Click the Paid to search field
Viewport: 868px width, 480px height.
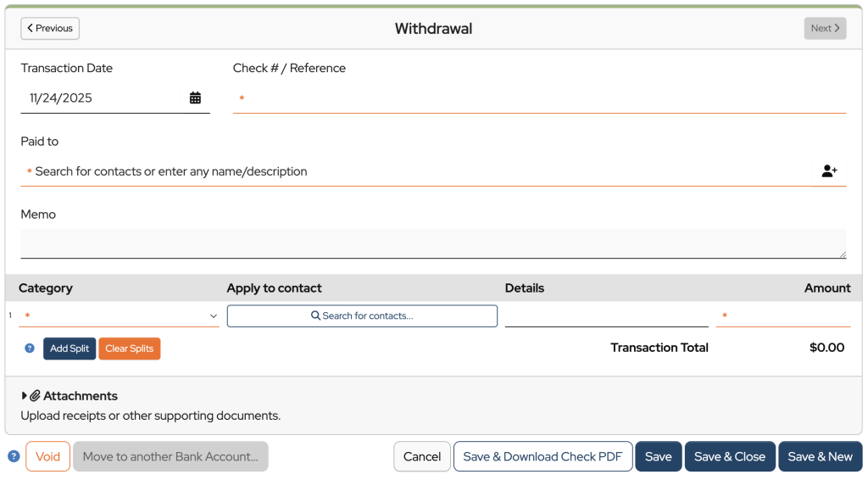point(415,171)
